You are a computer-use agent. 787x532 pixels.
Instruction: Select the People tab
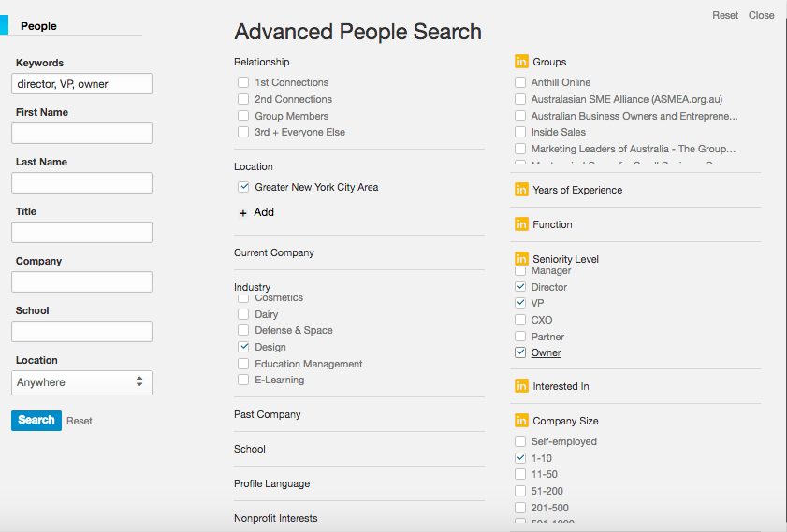coord(38,26)
